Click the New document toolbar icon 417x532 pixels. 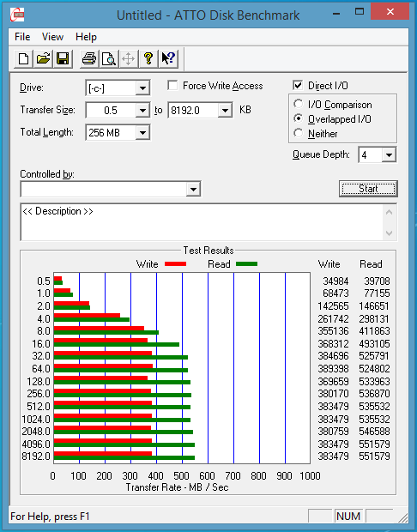coord(23,58)
